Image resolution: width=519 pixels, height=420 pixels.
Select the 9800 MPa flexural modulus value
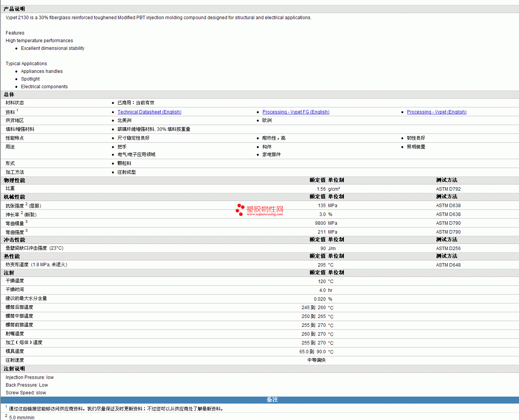tap(320, 223)
